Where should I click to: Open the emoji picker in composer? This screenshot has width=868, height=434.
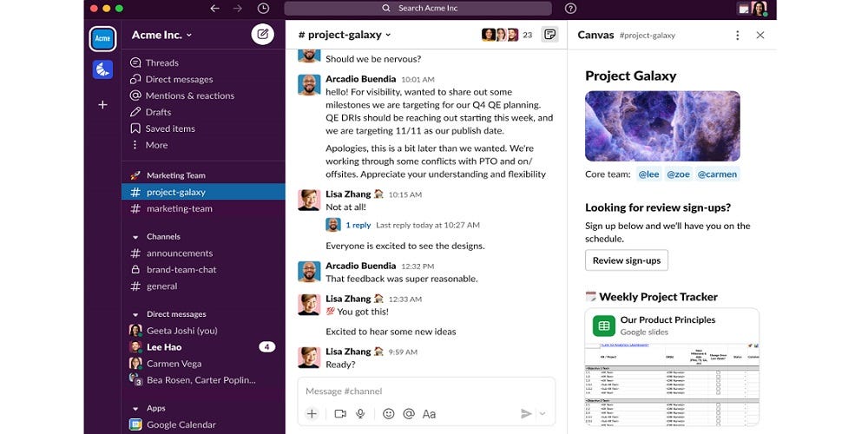[389, 413]
